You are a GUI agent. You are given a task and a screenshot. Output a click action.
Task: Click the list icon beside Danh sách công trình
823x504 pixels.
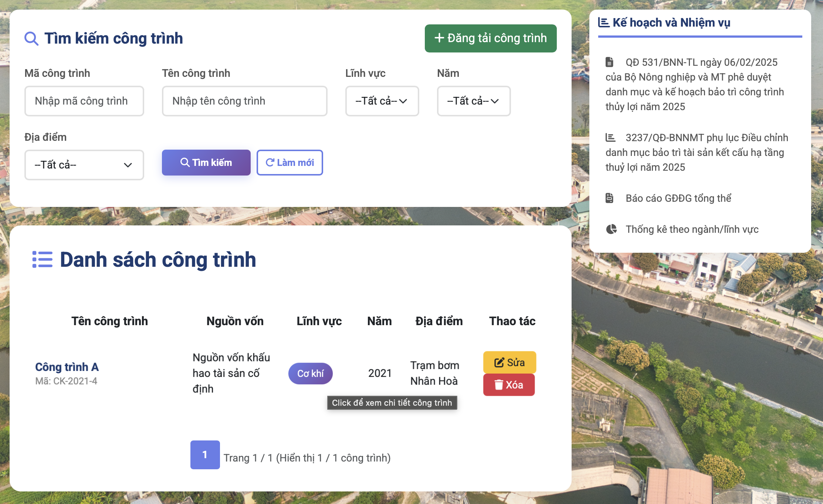coord(42,259)
